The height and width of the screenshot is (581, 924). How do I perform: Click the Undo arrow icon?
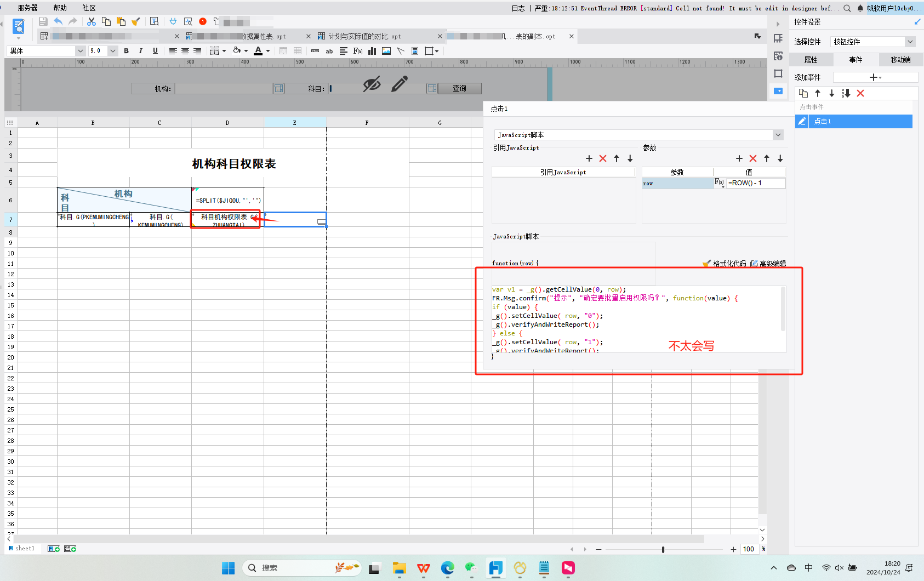[x=58, y=21]
